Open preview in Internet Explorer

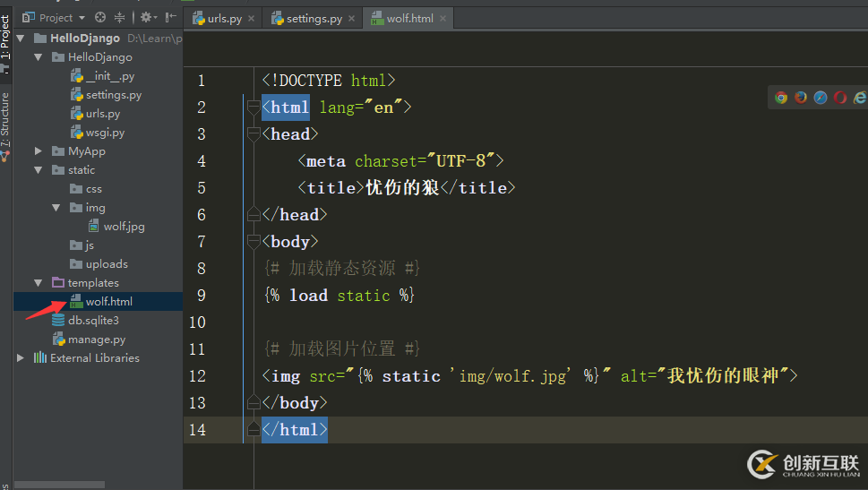pyautogui.click(x=860, y=98)
